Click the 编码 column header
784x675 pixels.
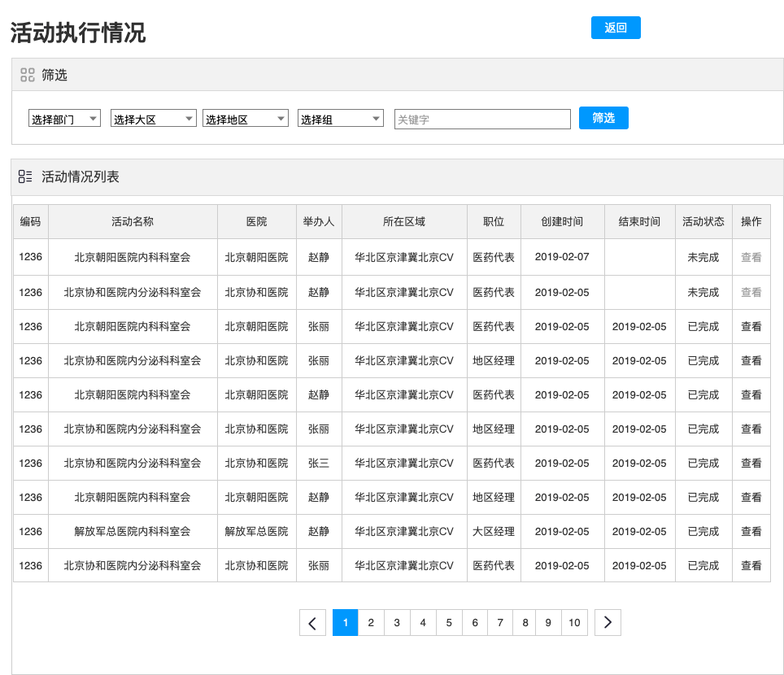pos(31,221)
